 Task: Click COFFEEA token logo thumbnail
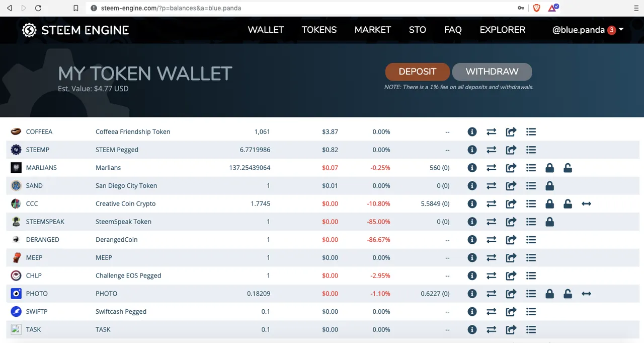coord(16,132)
